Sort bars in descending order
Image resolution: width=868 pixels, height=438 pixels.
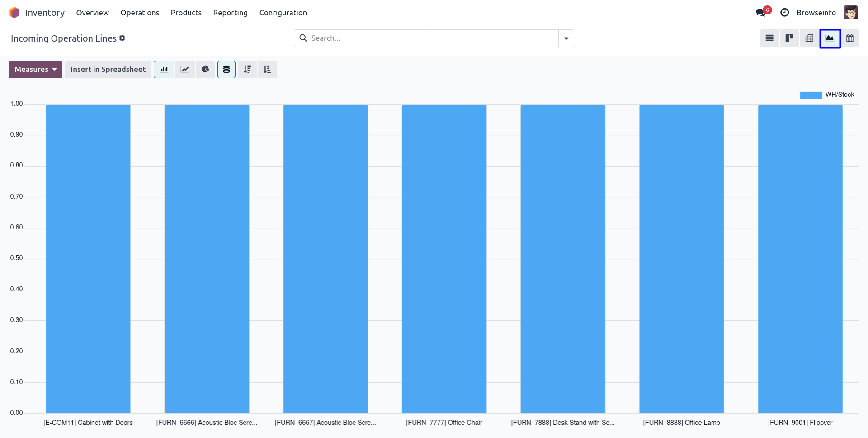pos(247,70)
